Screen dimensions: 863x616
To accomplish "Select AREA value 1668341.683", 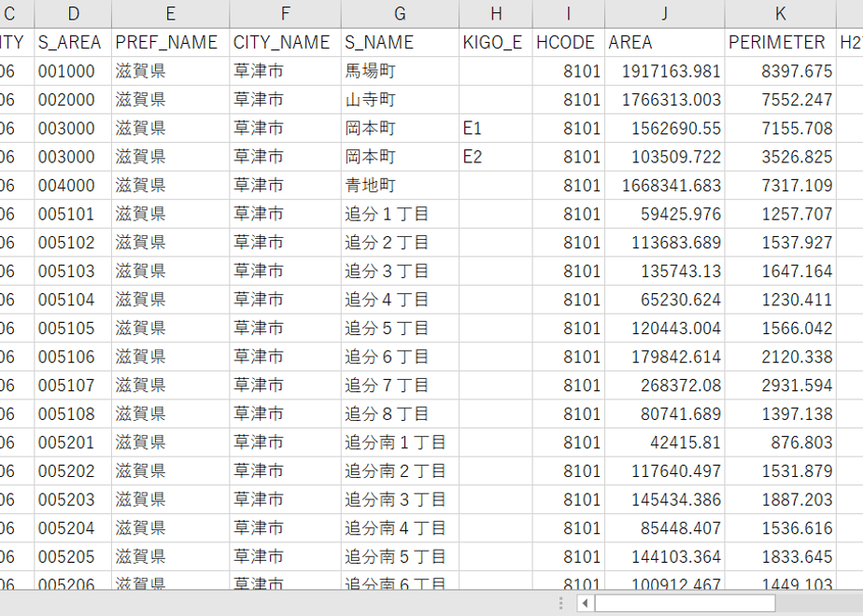I will tap(665, 186).
